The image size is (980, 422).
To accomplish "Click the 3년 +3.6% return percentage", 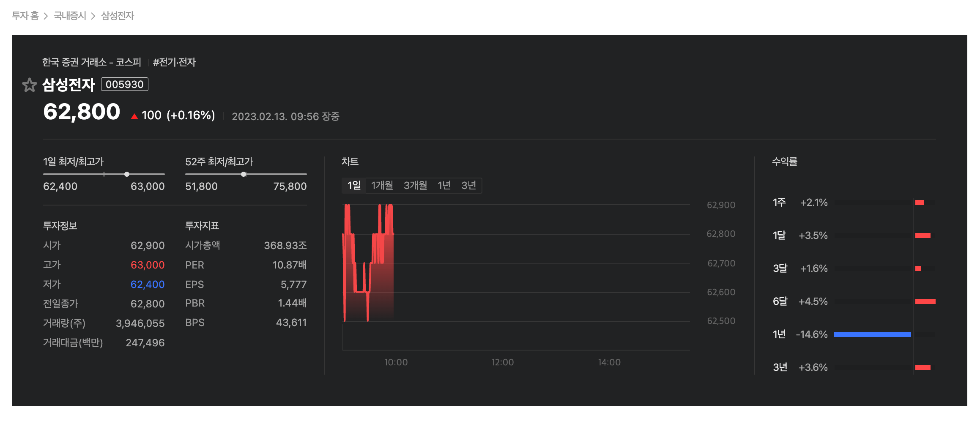I will point(813,367).
